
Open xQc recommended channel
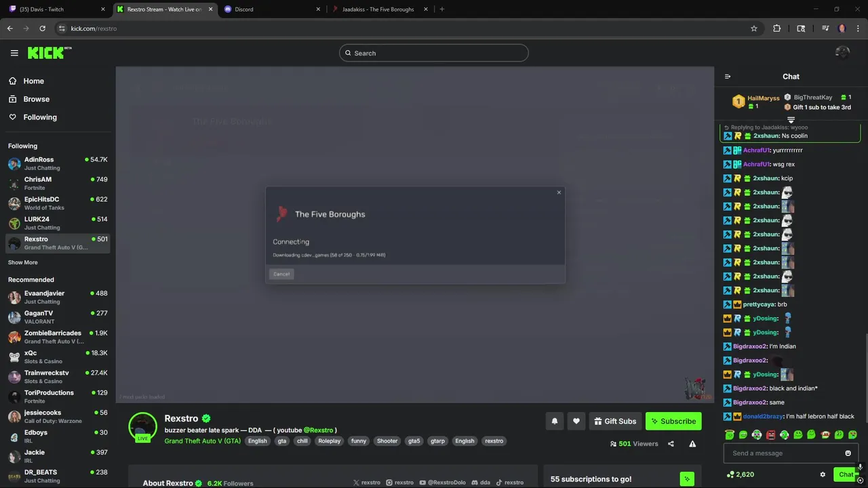[58, 357]
